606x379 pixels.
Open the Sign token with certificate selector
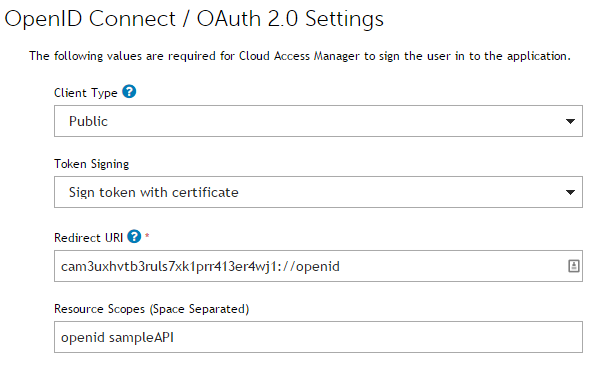click(318, 192)
